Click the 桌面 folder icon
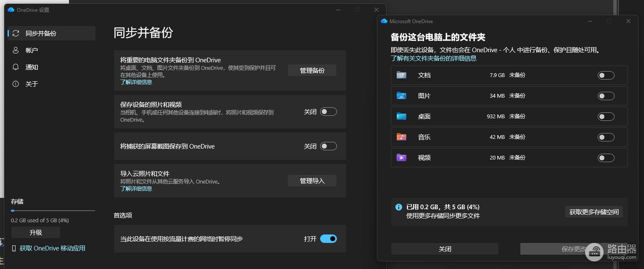The height and width of the screenshot is (269, 644). (x=401, y=116)
